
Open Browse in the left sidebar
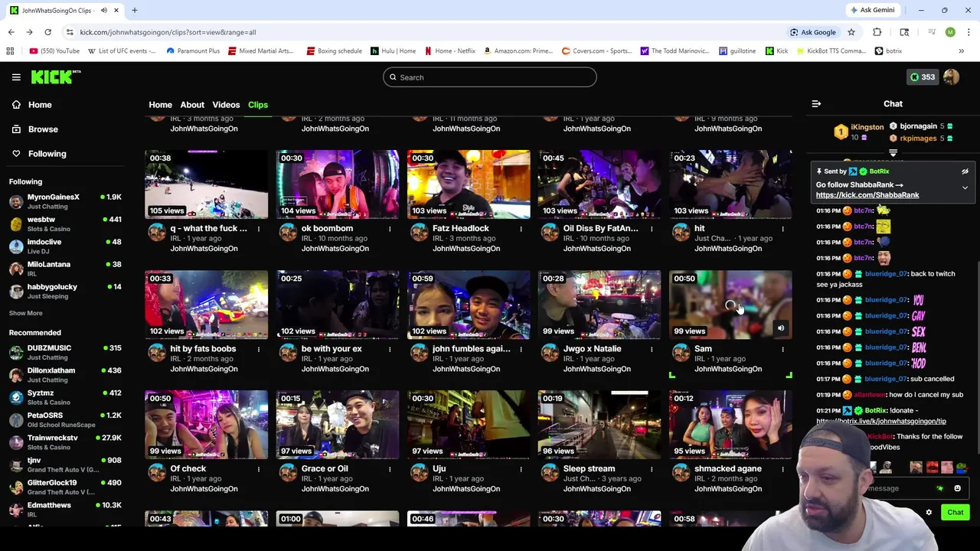43,129
